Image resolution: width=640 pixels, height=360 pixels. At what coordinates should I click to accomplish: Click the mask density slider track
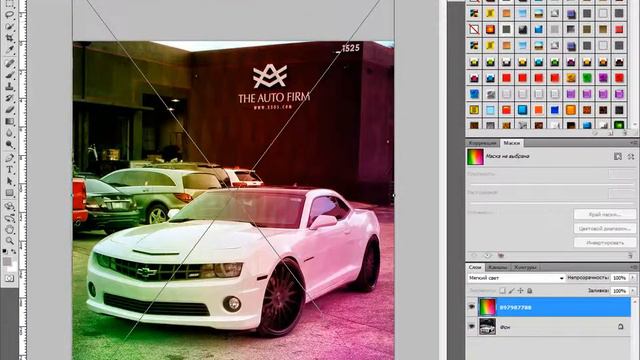(x=551, y=184)
